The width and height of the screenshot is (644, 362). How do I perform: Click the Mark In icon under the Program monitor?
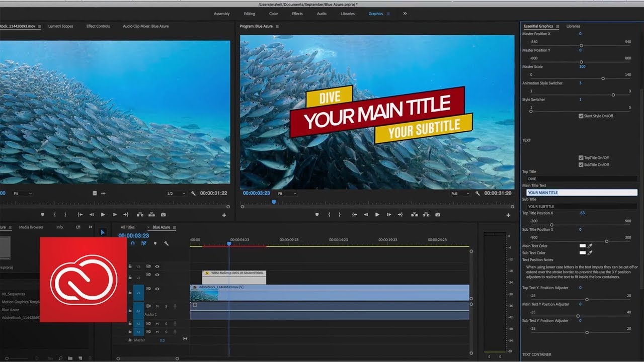pos(329,215)
